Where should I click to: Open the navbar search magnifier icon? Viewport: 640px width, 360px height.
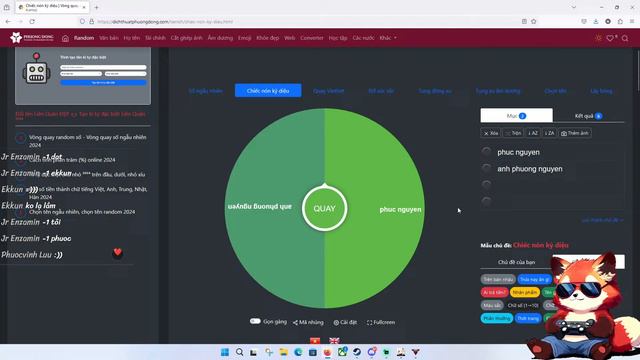625,38
